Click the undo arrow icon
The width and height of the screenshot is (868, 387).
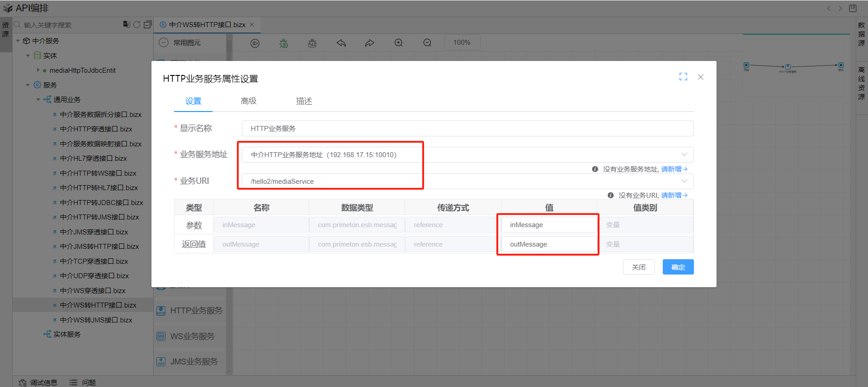click(x=341, y=43)
